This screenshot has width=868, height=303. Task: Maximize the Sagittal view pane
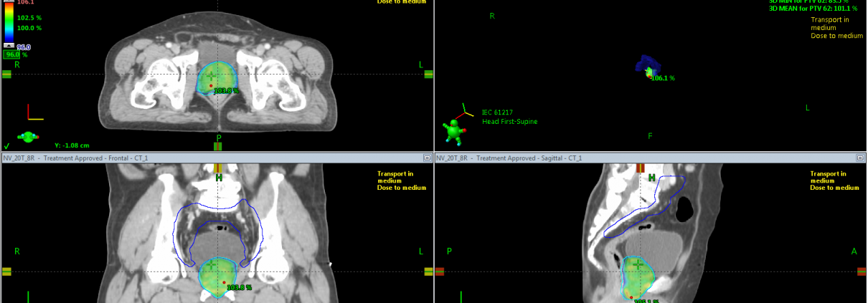click(x=862, y=158)
